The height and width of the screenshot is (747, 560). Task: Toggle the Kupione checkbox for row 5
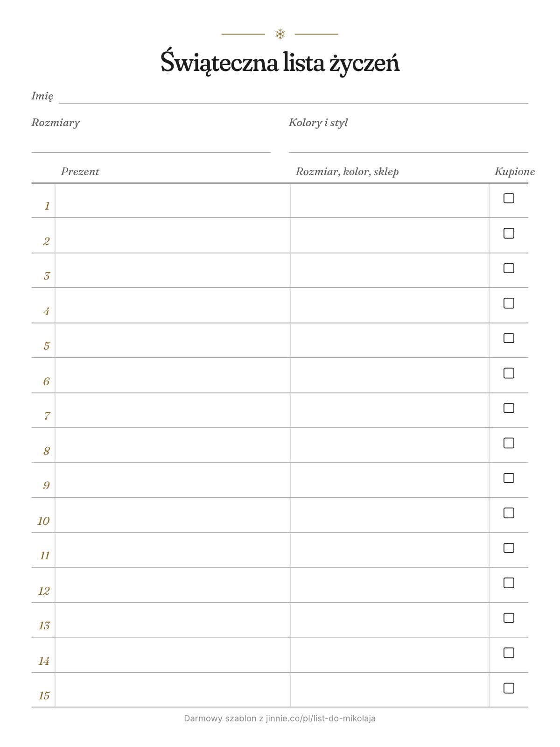tap(509, 338)
